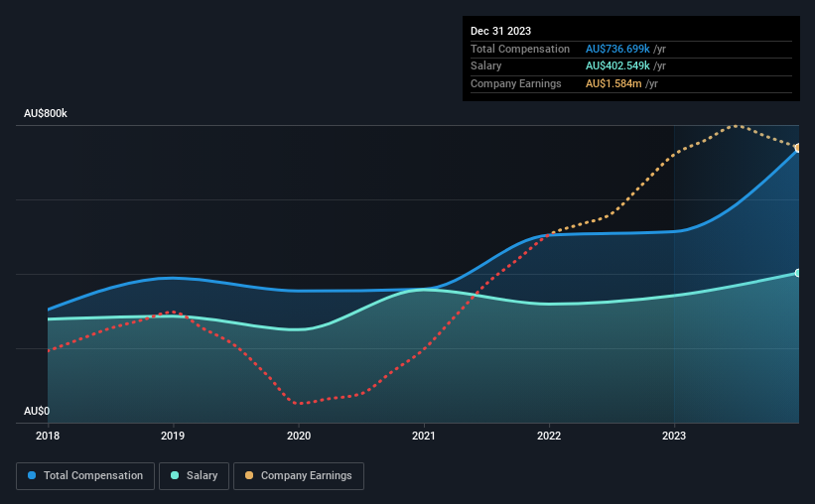Select the 2023 x-axis label

click(x=674, y=436)
